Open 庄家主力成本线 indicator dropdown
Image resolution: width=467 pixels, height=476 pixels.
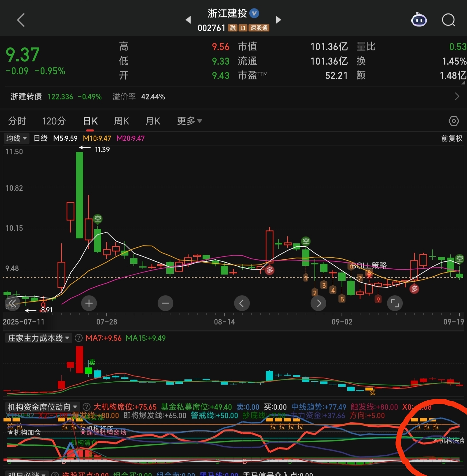click(39, 338)
